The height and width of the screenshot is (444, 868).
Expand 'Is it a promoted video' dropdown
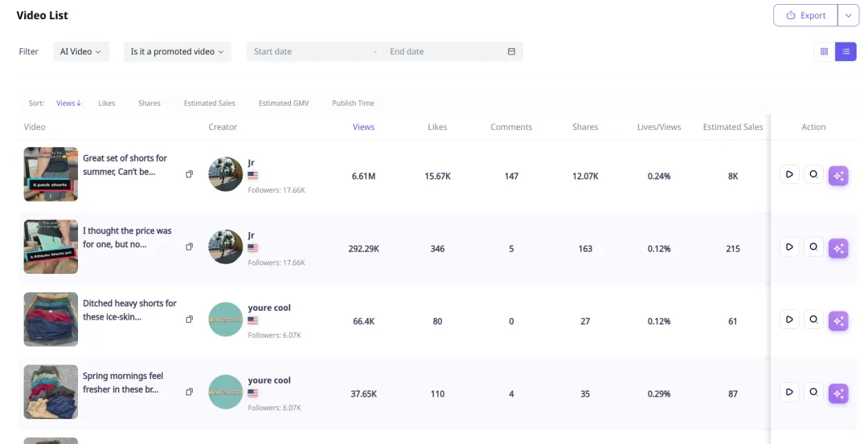click(178, 51)
